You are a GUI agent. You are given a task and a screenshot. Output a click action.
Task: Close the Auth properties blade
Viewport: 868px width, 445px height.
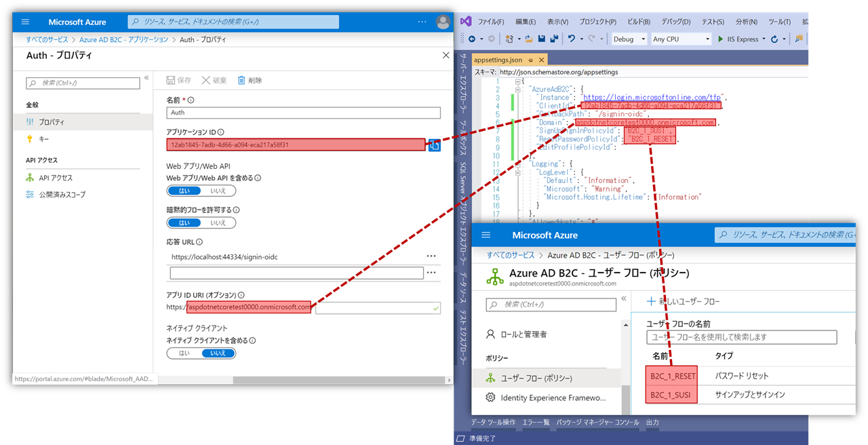pyautogui.click(x=446, y=56)
